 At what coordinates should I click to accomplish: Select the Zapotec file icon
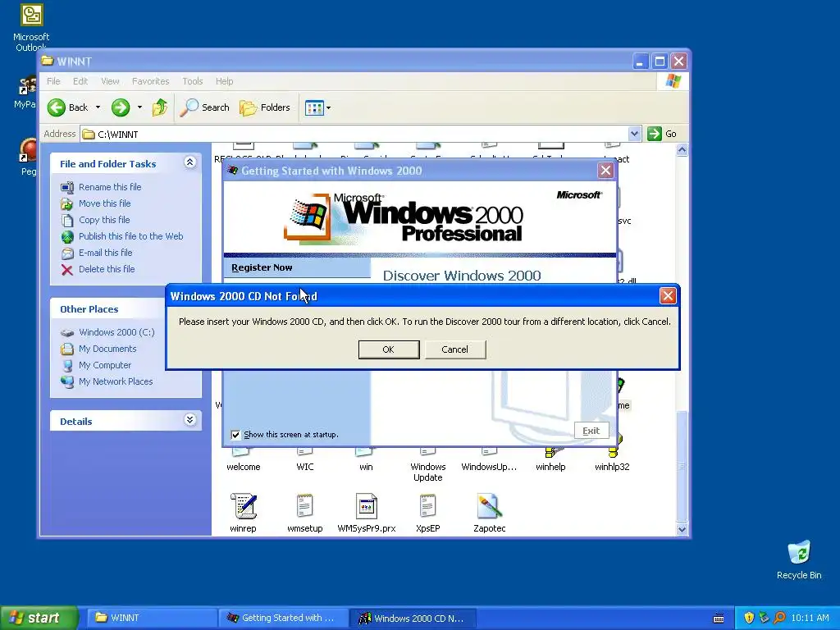point(489,505)
